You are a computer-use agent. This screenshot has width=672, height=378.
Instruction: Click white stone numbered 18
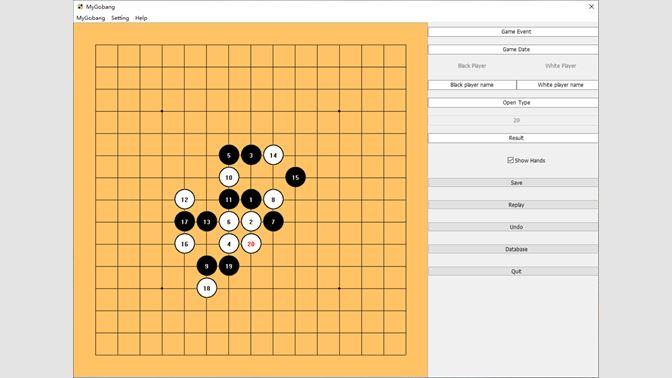[x=207, y=288]
